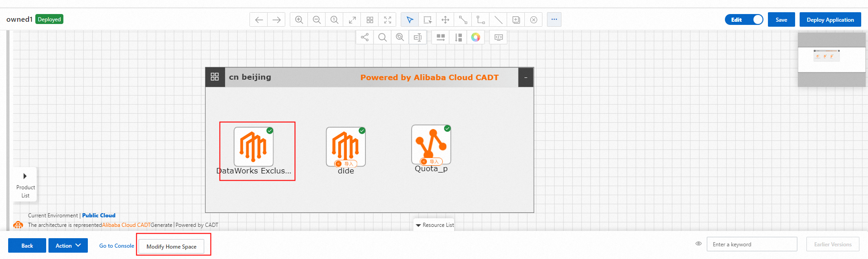Image resolution: width=868 pixels, height=259 pixels.
Task: Click the Deploy Application button
Action: coord(830,19)
